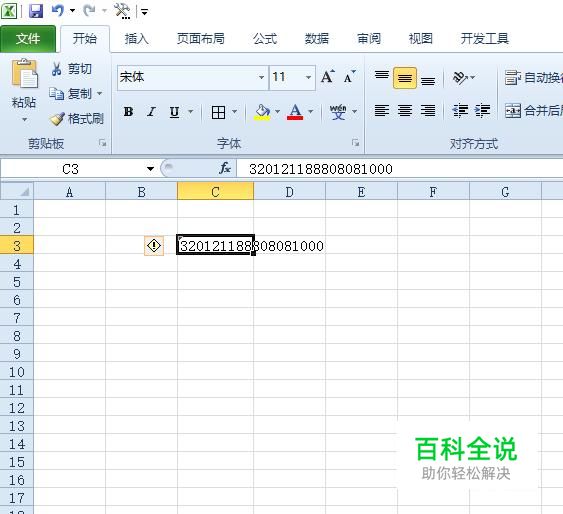Expand the Name Box dropdown arrow
The height and width of the screenshot is (514, 563).
150,168
